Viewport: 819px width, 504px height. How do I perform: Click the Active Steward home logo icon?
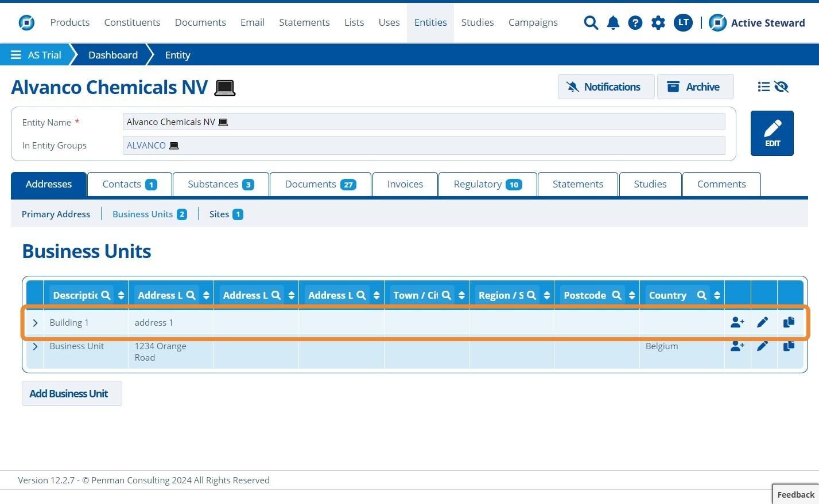(x=26, y=22)
